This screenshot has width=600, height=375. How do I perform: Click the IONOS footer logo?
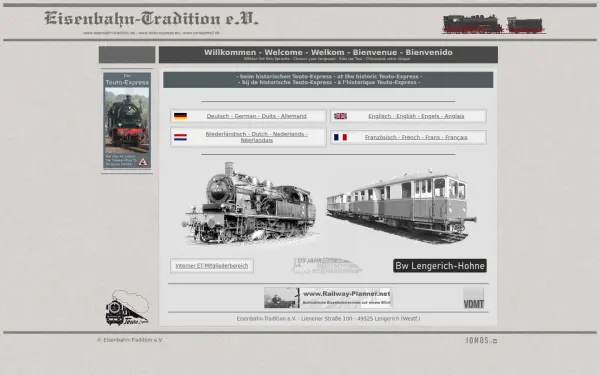pos(481,340)
